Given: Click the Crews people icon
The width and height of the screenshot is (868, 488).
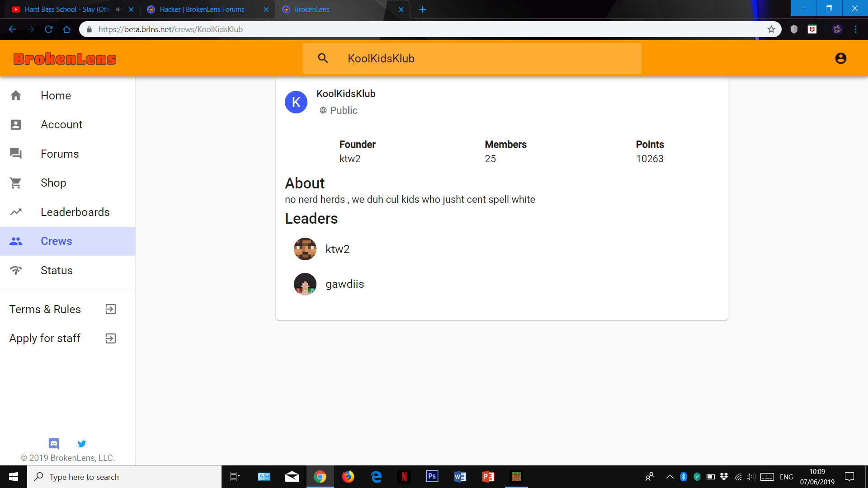Looking at the screenshot, I should coord(16,241).
